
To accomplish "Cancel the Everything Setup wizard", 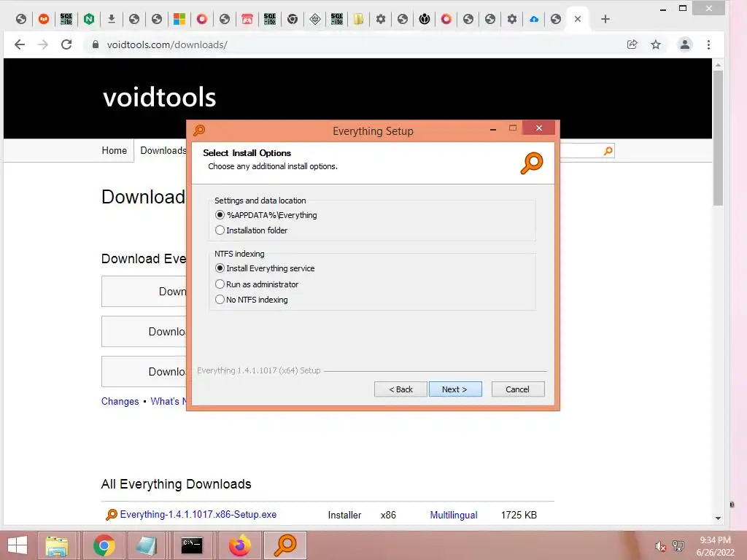I will (518, 389).
